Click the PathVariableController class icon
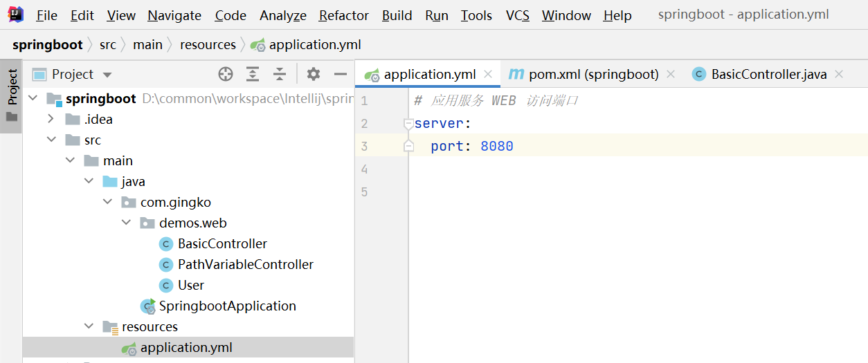This screenshot has height=363, width=868. (x=165, y=264)
